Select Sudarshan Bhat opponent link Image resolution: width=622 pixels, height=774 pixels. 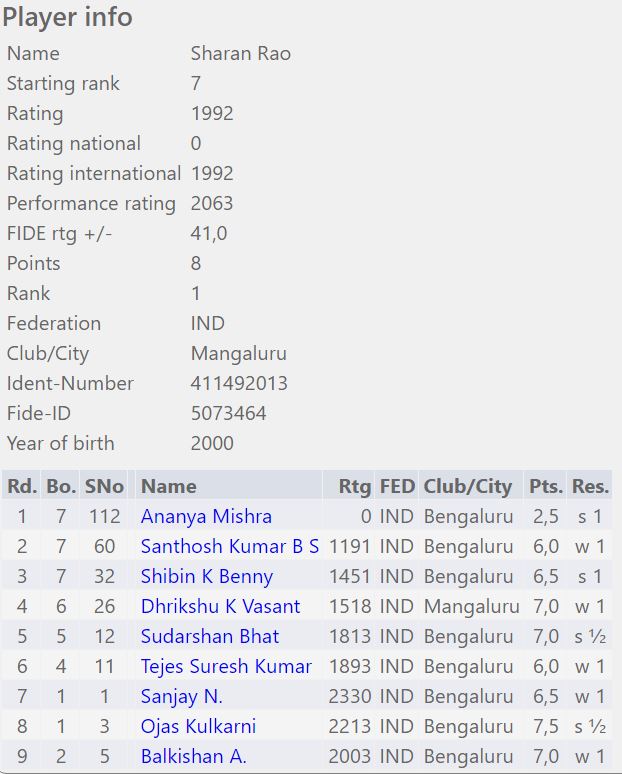[x=209, y=637]
